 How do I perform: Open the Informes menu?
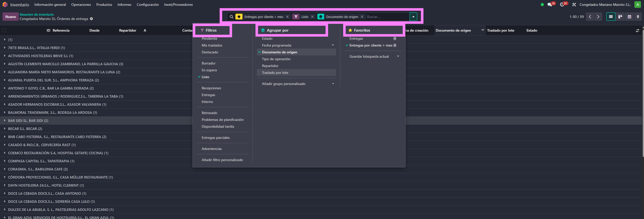(x=124, y=5)
